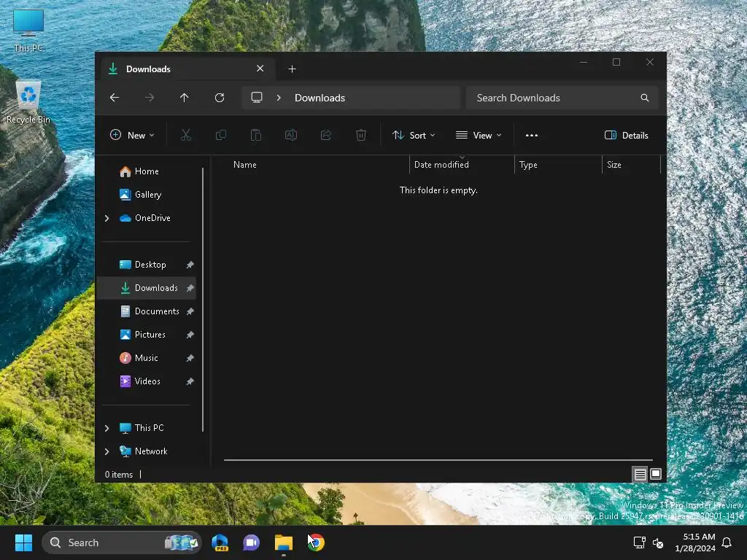Click the magnifier icon in search box
The height and width of the screenshot is (560, 747).
[x=645, y=98]
